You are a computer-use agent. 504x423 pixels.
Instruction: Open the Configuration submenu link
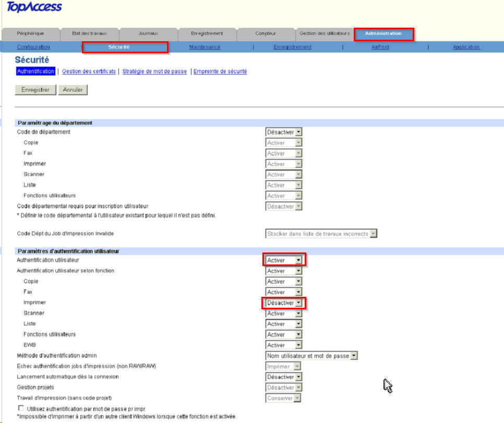point(33,47)
